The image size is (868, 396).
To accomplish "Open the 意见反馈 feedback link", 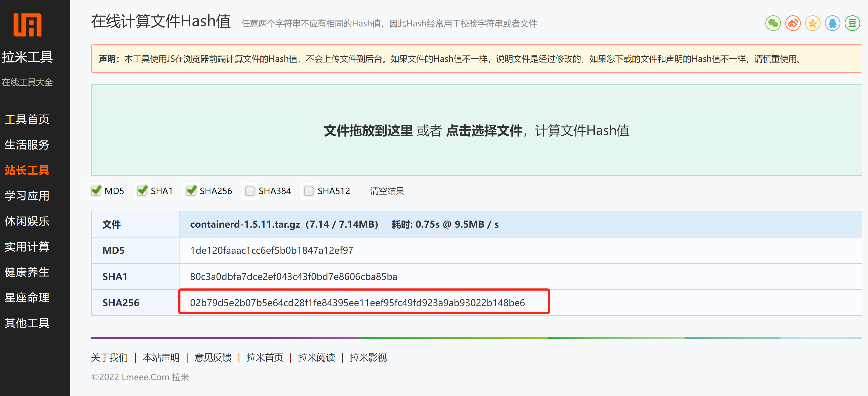I will pos(213,358).
